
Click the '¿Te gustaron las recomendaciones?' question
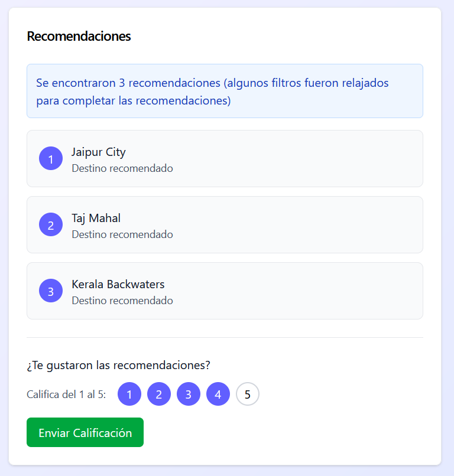(x=118, y=365)
